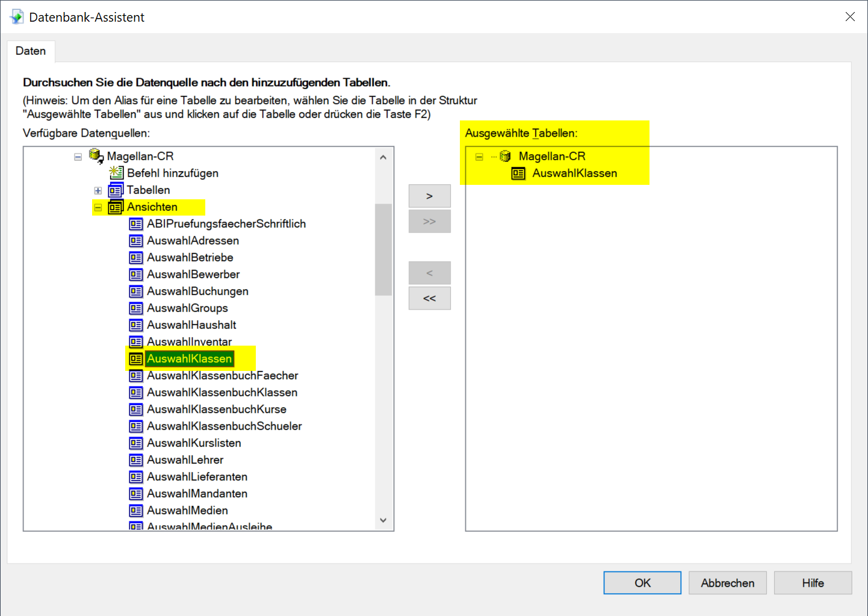868x616 pixels.
Task: Select the AuswahlInventar view
Action: 189,342
